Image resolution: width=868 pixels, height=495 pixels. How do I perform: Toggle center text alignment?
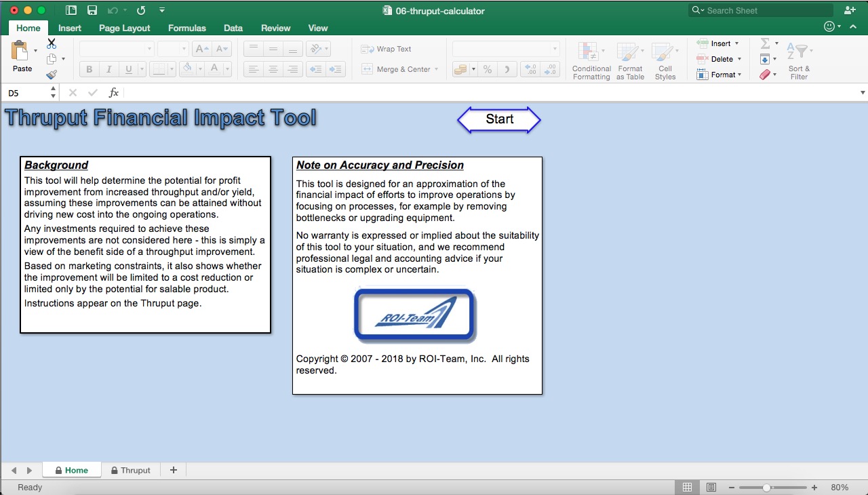(x=273, y=69)
